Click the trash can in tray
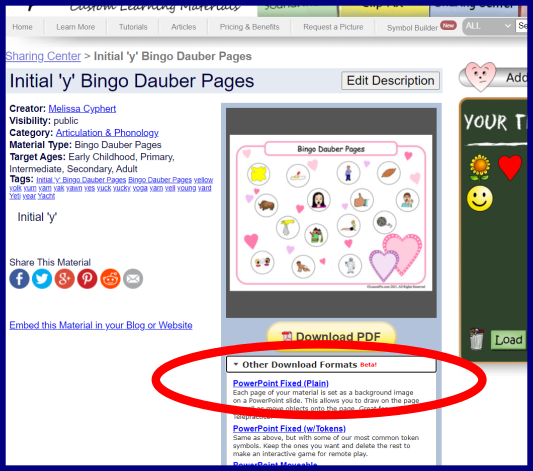 click(x=477, y=339)
